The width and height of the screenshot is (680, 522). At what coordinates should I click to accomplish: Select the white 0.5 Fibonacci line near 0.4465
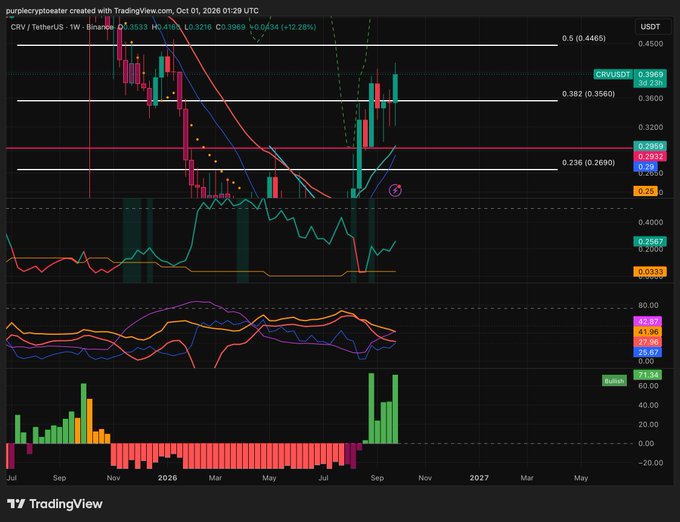coord(287,45)
